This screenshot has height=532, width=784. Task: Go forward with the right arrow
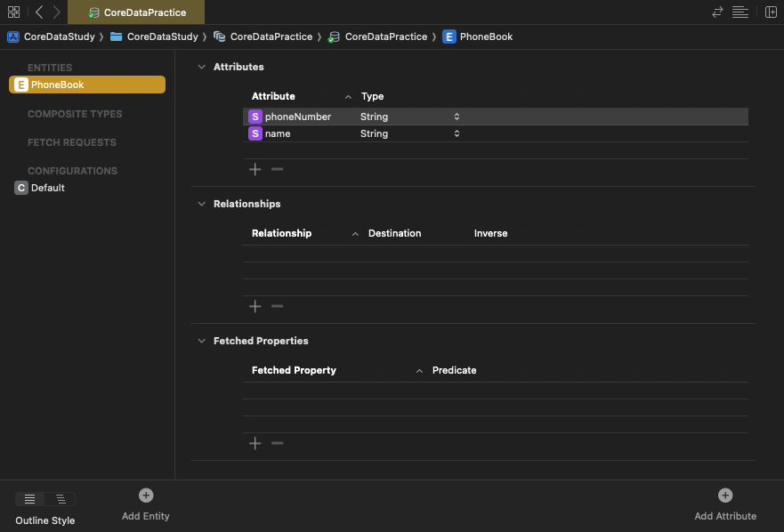[x=56, y=12]
